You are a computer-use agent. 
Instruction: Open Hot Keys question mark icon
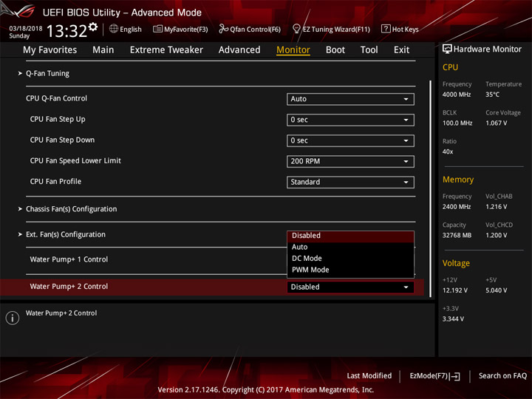pyautogui.click(x=386, y=29)
